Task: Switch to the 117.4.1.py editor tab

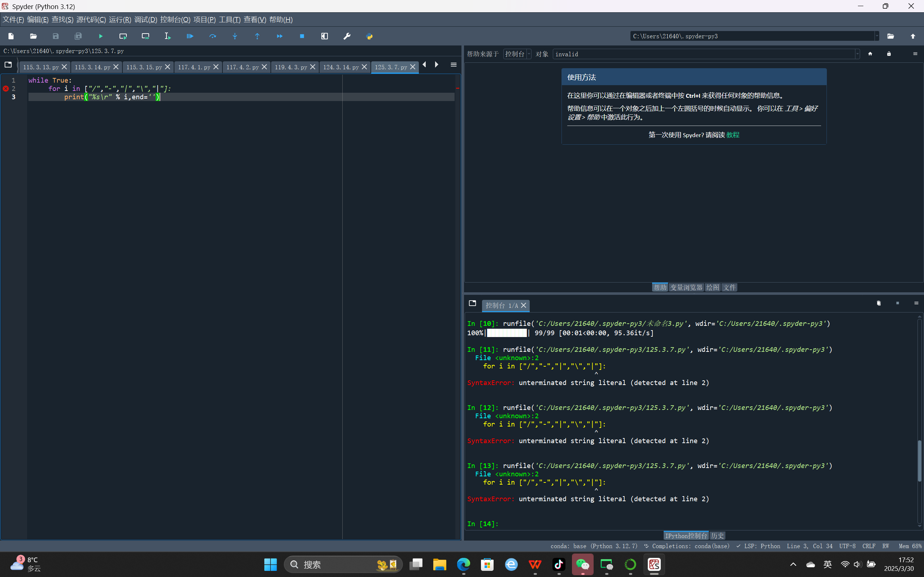Action: click(194, 67)
